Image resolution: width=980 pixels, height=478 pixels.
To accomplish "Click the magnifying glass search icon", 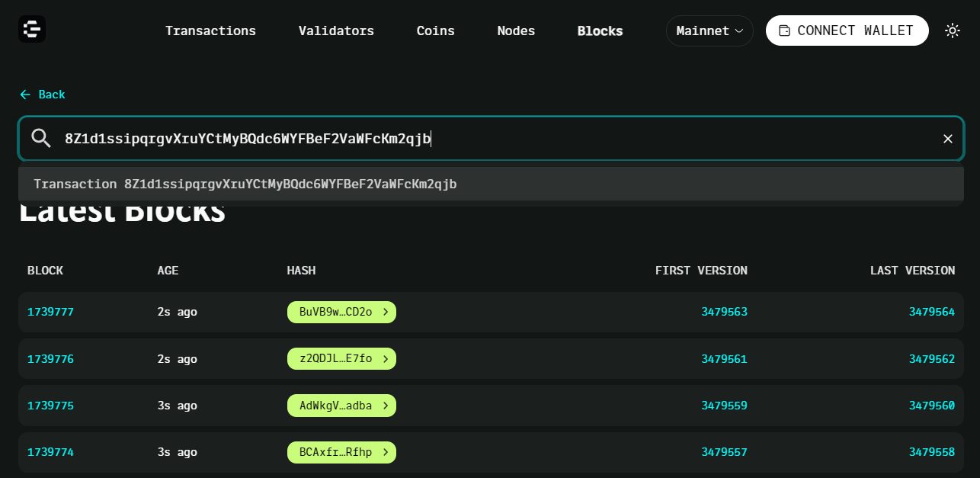I will [41, 138].
